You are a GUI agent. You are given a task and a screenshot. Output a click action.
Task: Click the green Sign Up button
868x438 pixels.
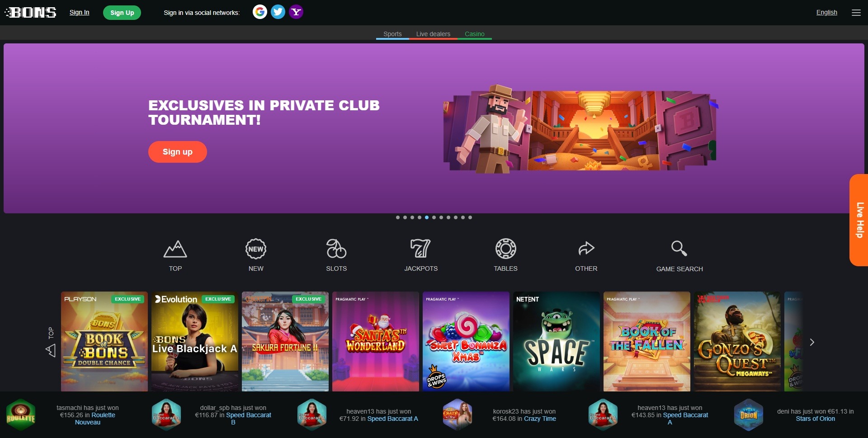pos(122,13)
